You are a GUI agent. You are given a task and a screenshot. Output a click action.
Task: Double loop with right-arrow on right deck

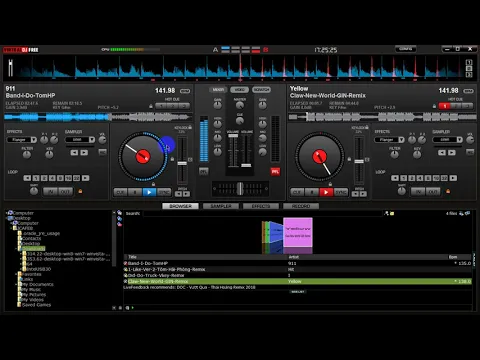pos(453,178)
